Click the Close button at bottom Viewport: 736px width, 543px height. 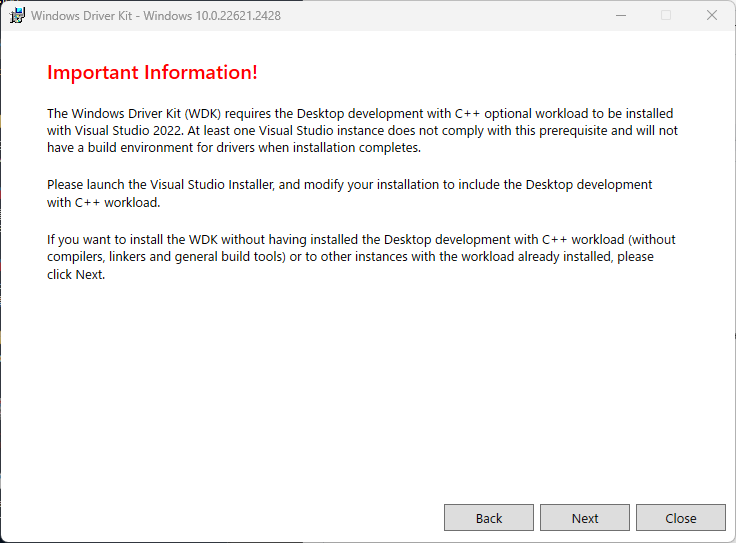[681, 518]
